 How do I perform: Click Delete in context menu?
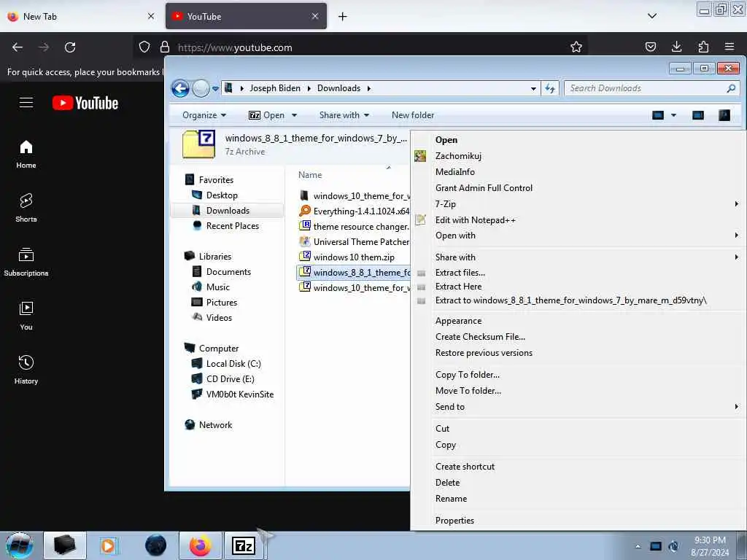point(447,483)
